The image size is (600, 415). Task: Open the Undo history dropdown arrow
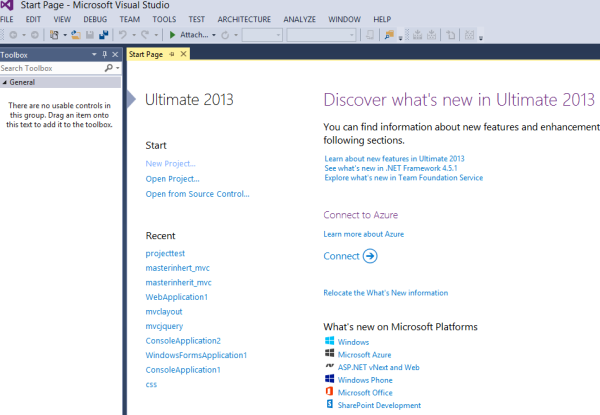tap(134, 35)
